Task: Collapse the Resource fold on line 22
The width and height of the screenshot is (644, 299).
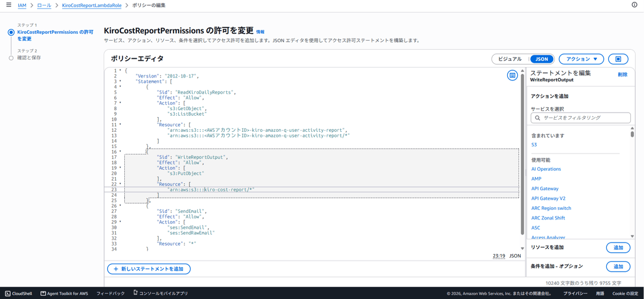Action: (120, 184)
